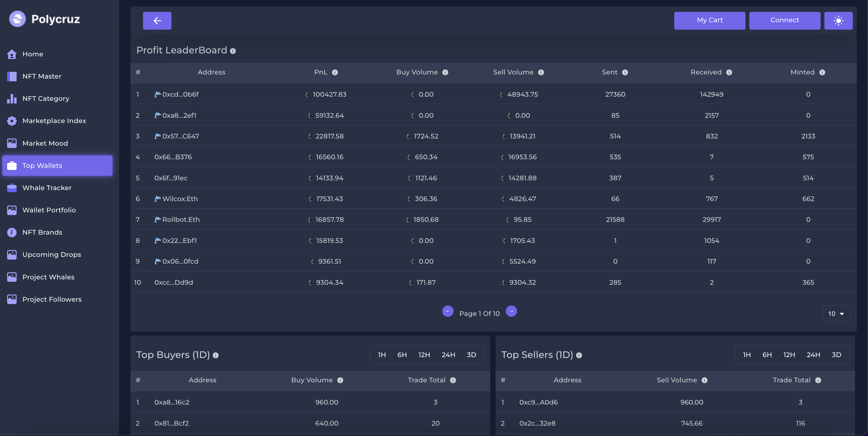Click the Sent column info icon
868x436 pixels.
coord(625,72)
